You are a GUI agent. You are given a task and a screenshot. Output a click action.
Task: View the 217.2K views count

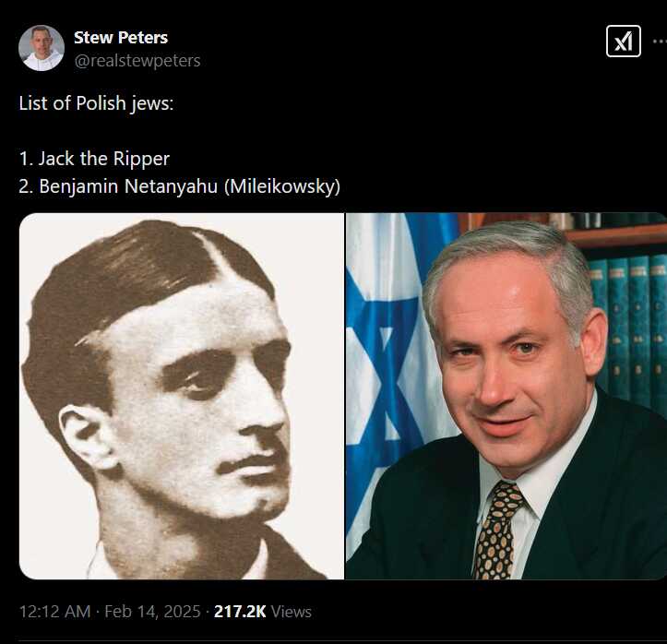240,612
